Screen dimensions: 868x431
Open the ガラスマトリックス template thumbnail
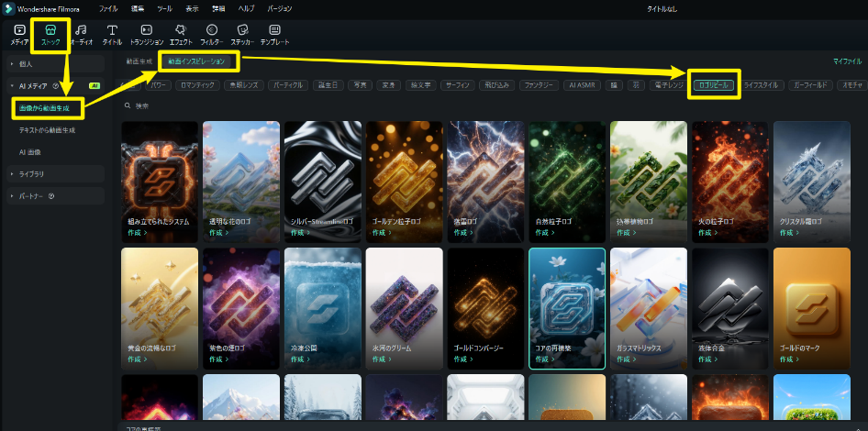(x=649, y=308)
